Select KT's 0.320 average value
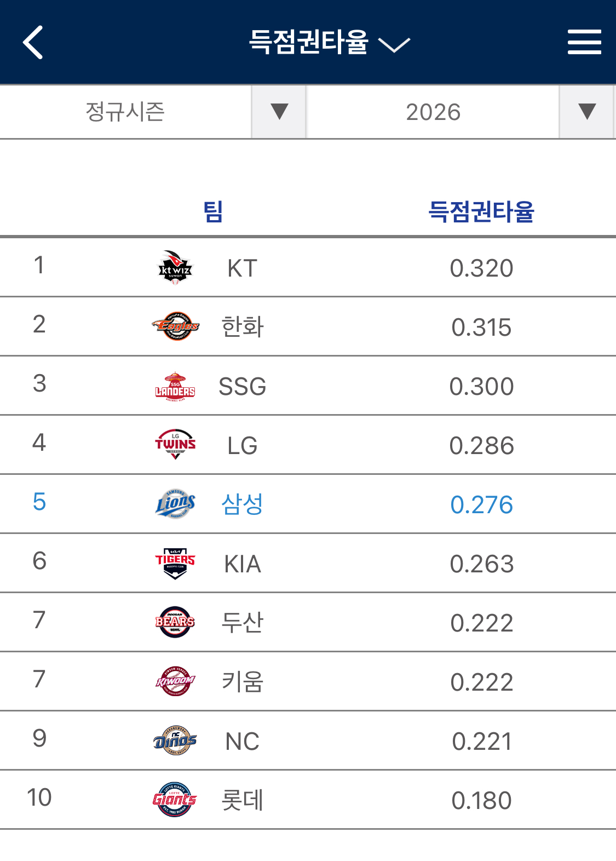Image resolution: width=616 pixels, height=861 pixels. [x=481, y=268]
